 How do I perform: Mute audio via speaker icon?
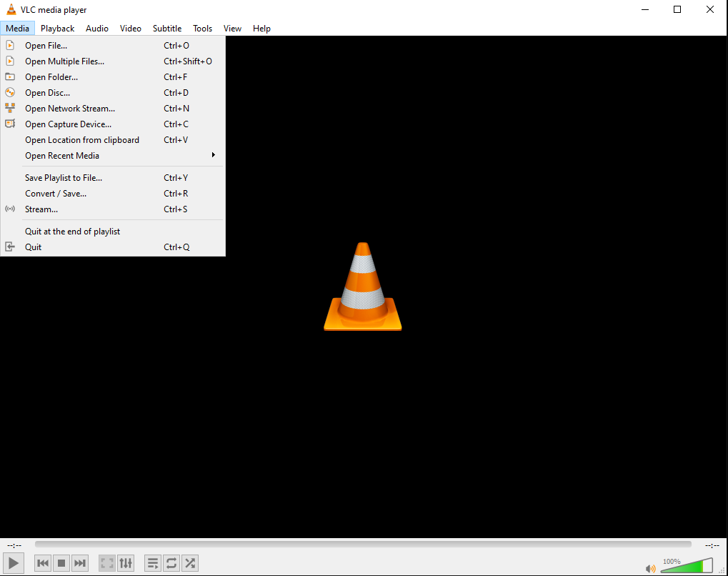[650, 569]
